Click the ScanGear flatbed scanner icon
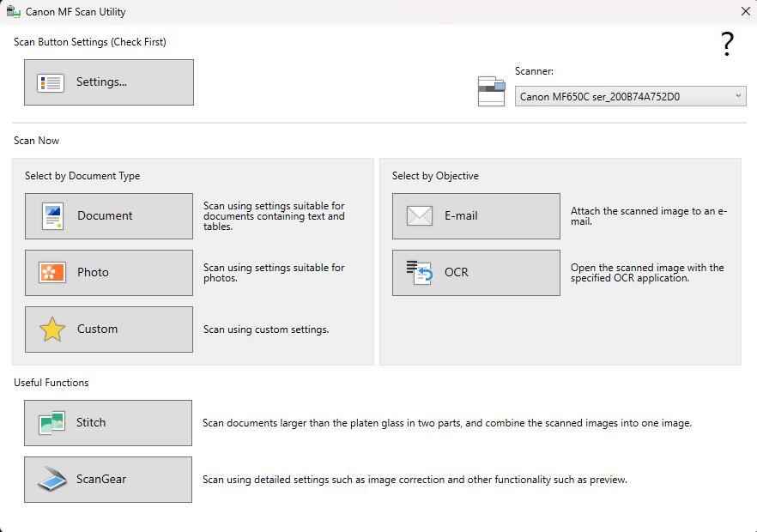This screenshot has width=757, height=532. (51, 480)
